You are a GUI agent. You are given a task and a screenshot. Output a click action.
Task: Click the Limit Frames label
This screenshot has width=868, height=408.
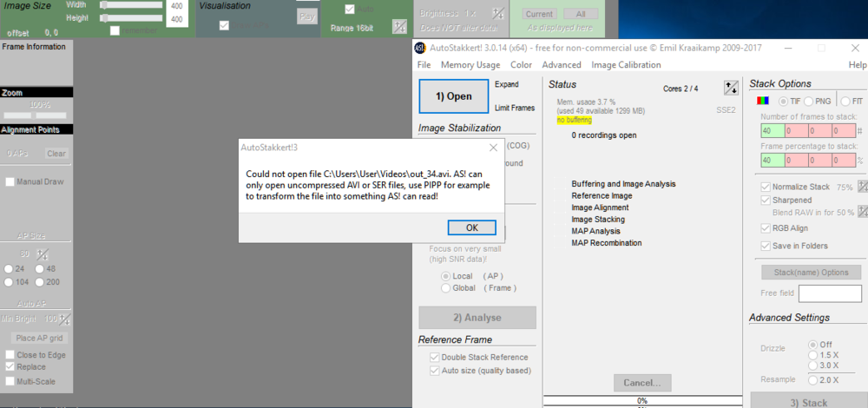[x=514, y=108]
